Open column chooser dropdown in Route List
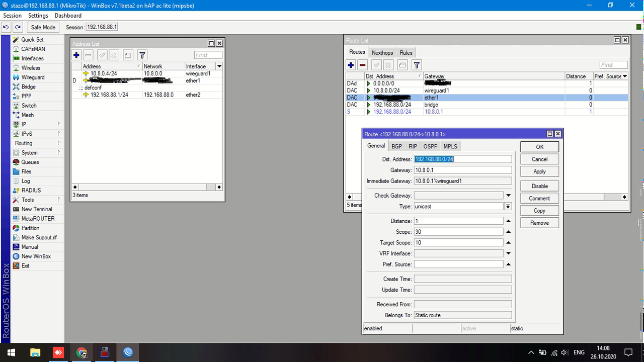Screen dimensions: 644x362 point(625,76)
